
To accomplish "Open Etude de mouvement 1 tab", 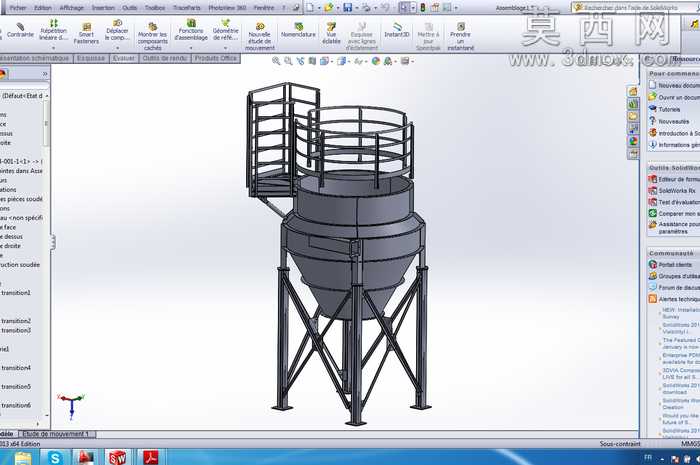I will click(x=56, y=434).
